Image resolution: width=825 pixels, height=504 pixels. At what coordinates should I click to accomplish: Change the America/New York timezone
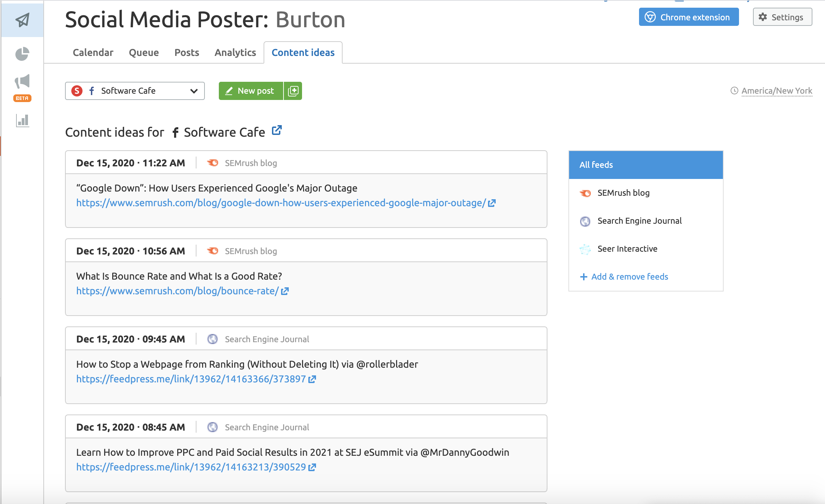[776, 91]
